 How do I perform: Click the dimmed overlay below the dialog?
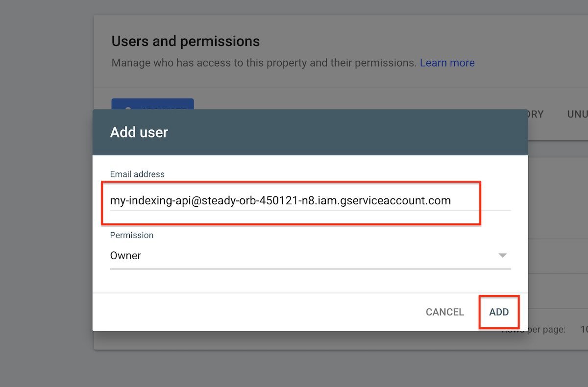pos(294,367)
